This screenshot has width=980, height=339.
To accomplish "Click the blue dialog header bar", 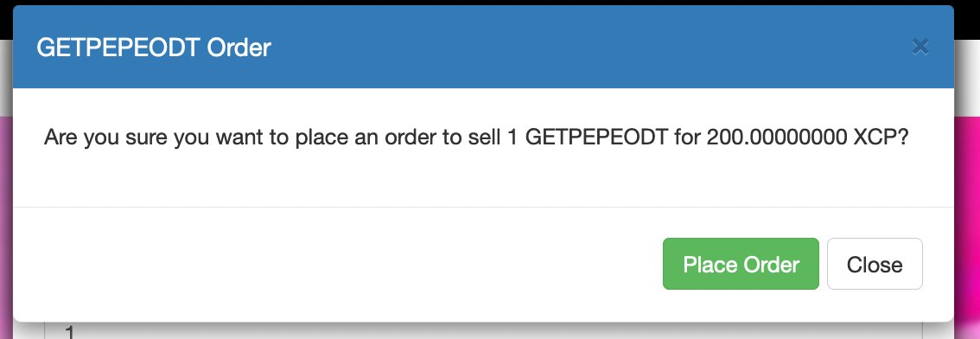I will [483, 47].
